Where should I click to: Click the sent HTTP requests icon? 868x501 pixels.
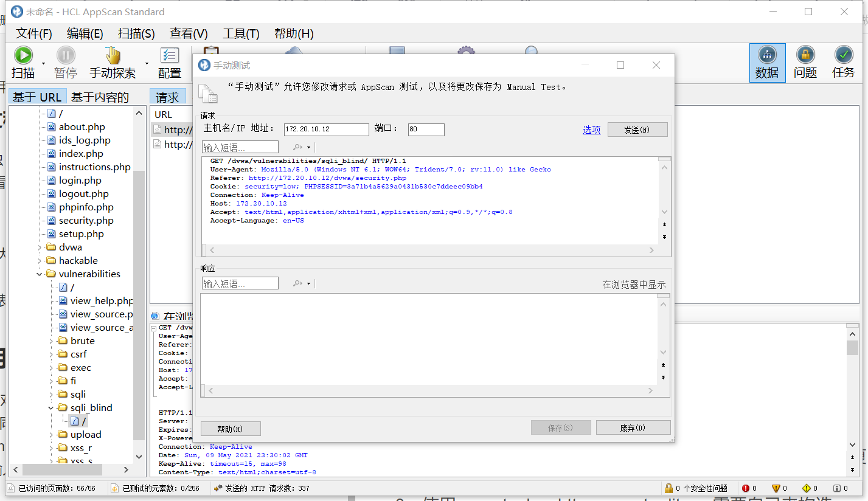(x=218, y=488)
